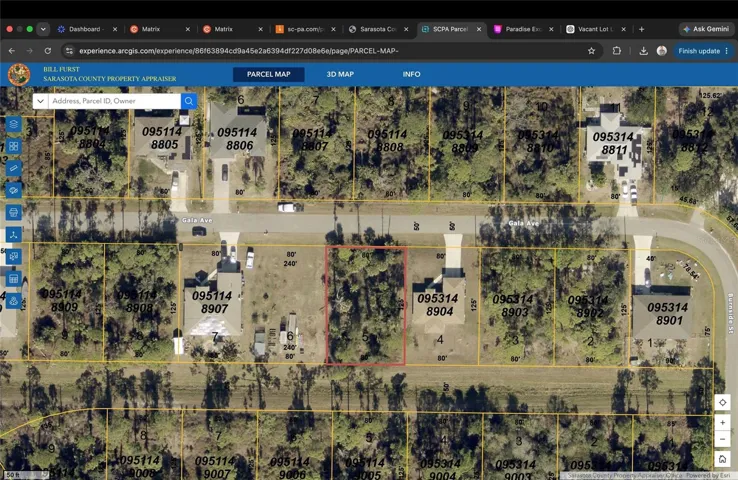Zoom out on the map with minus button
Screen dimensions: 738x480
722,440
